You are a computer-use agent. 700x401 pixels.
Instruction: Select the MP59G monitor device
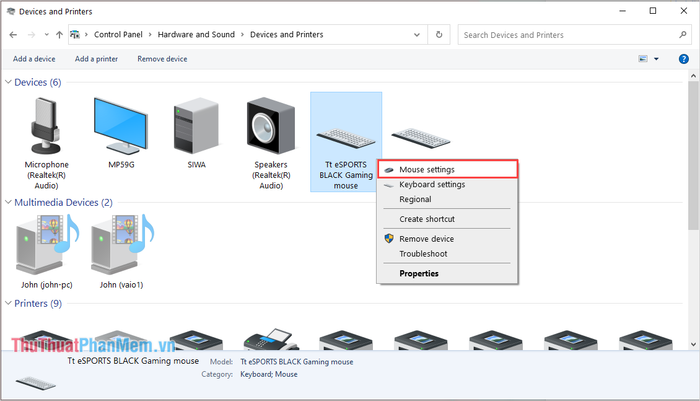121,126
